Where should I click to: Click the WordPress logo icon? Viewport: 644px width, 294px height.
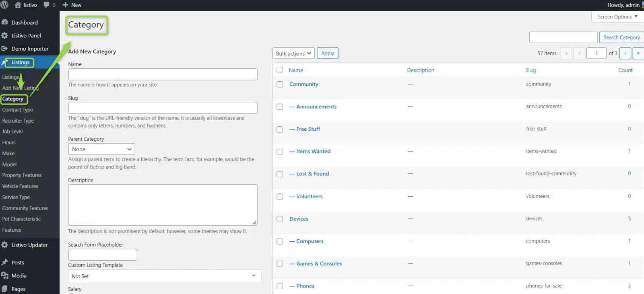(5, 5)
